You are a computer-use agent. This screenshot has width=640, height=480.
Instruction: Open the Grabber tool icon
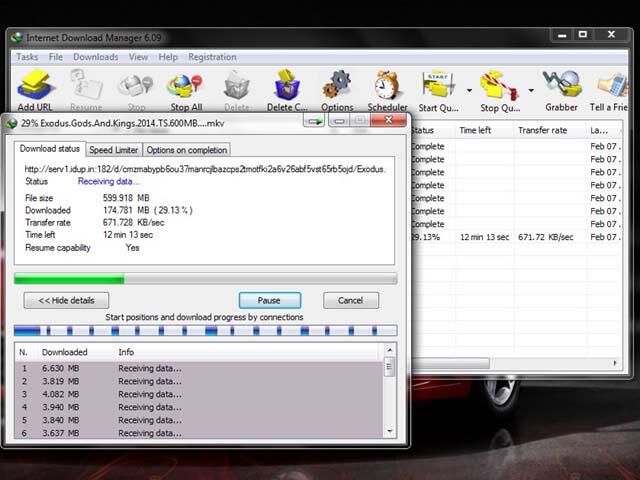(562, 90)
